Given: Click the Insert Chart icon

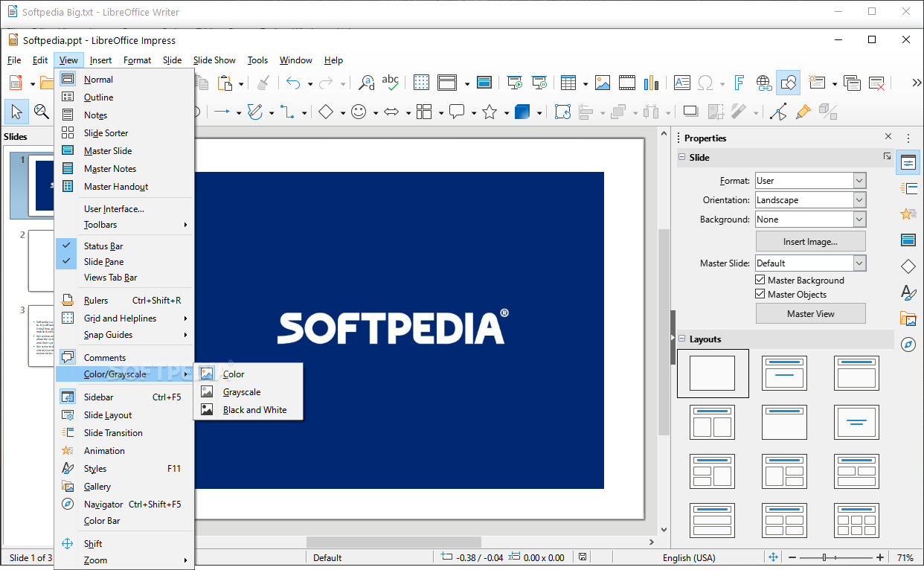Looking at the screenshot, I should click(x=651, y=83).
